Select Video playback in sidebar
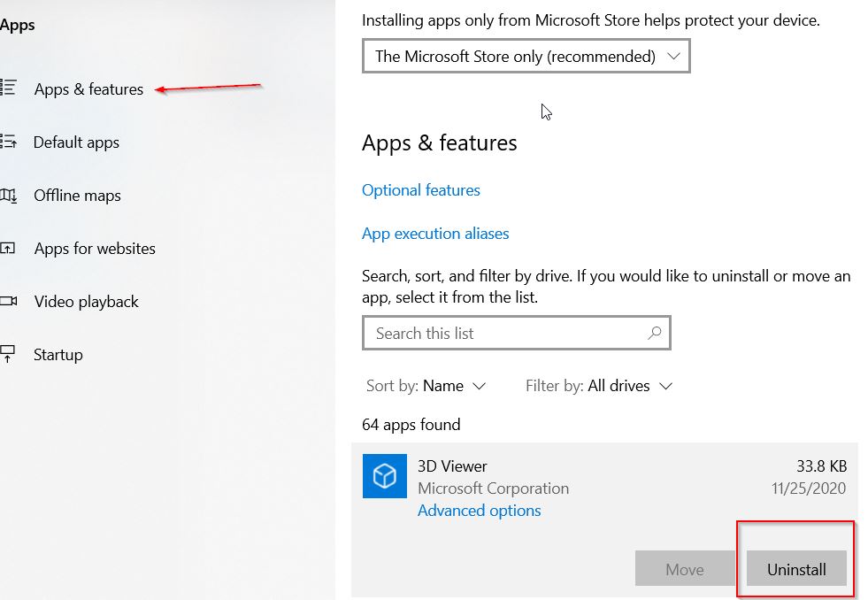Viewport: 868px width, 600px height. click(x=87, y=302)
